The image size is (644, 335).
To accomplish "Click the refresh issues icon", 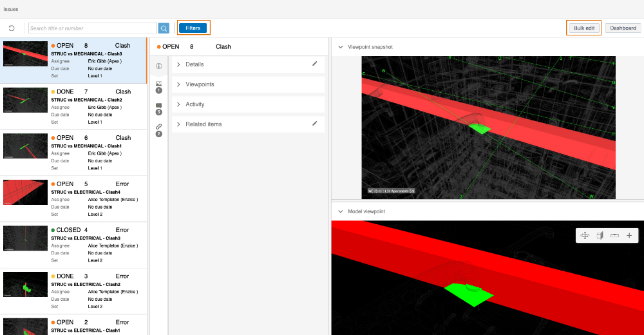I will coord(12,28).
